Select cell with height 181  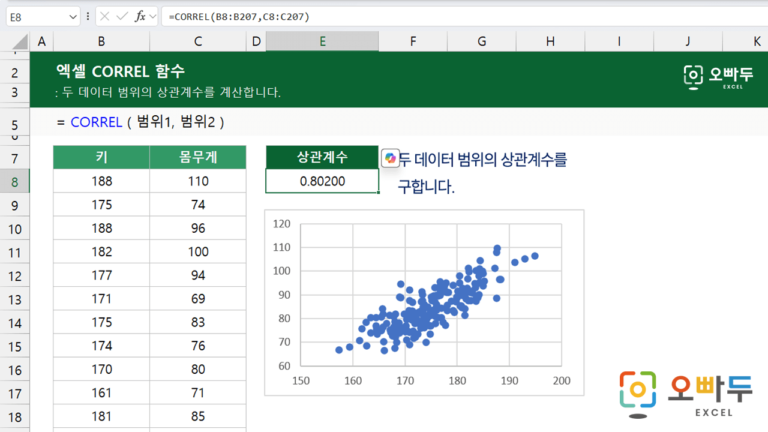(x=101, y=416)
